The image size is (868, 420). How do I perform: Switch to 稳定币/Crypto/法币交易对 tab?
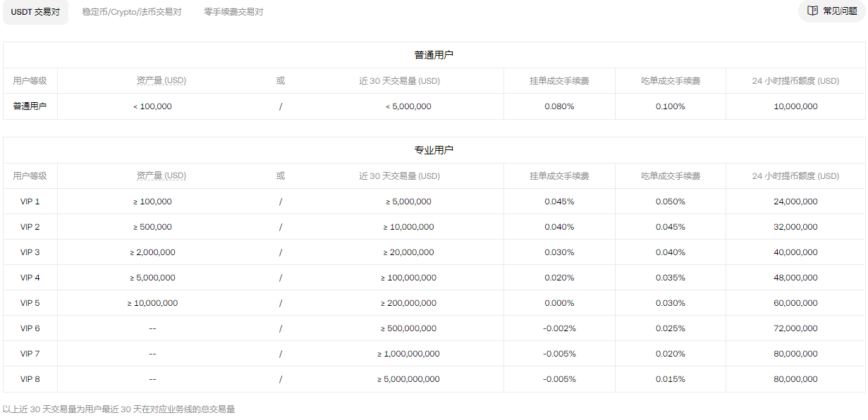(132, 12)
